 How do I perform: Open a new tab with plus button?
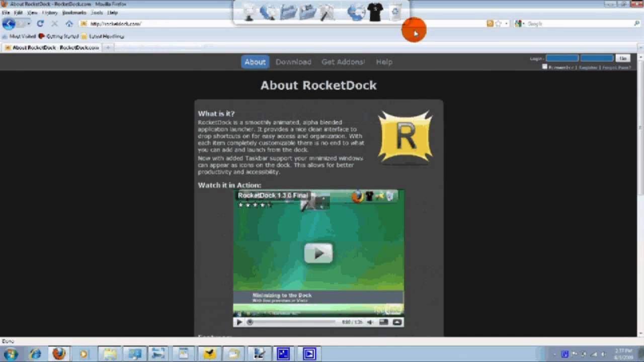[x=108, y=47]
